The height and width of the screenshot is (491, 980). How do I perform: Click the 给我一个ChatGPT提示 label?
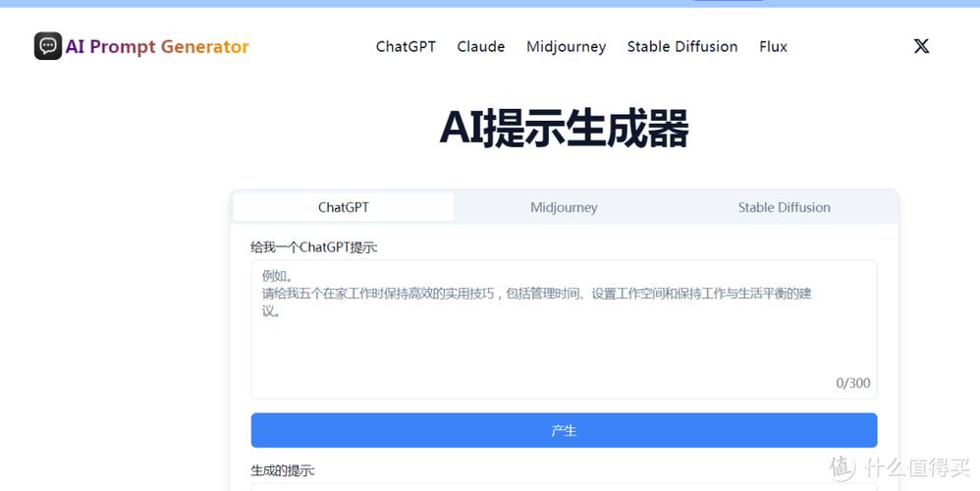point(314,247)
